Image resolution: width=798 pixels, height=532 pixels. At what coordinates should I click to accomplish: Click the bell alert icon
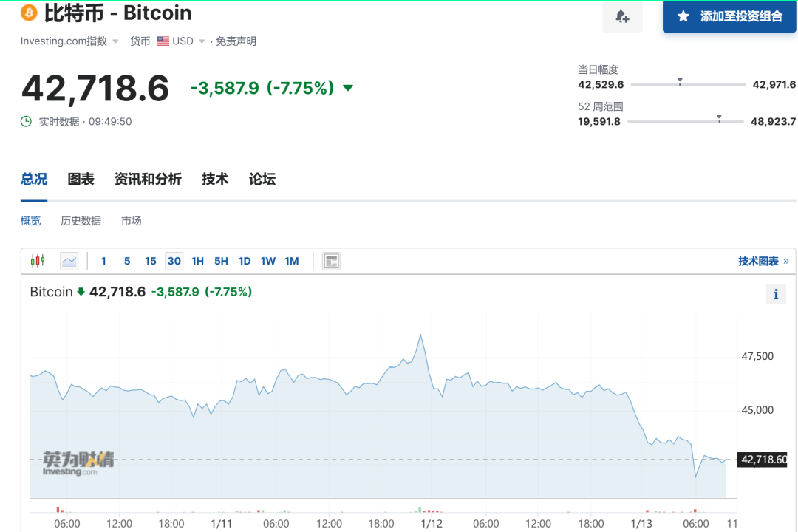(x=622, y=16)
